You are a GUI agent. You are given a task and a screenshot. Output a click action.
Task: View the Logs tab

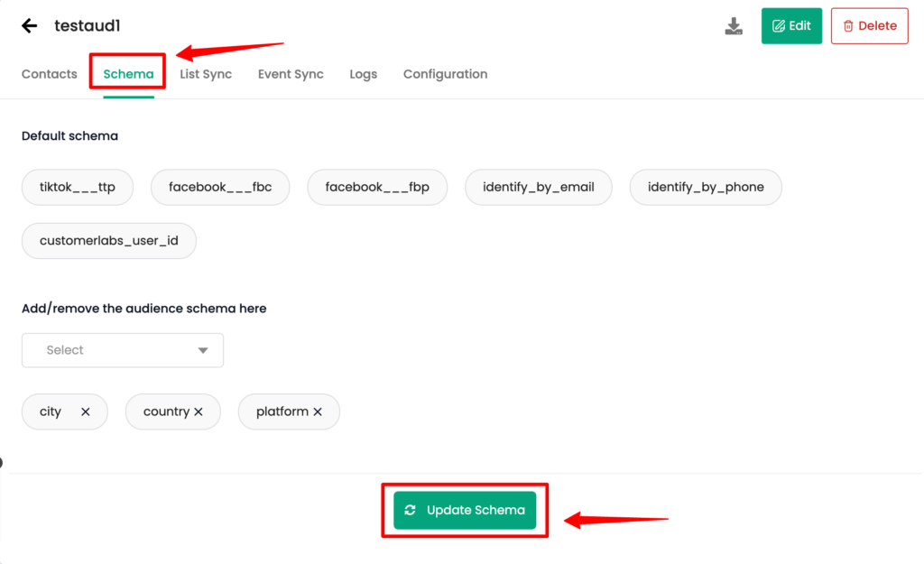click(364, 74)
